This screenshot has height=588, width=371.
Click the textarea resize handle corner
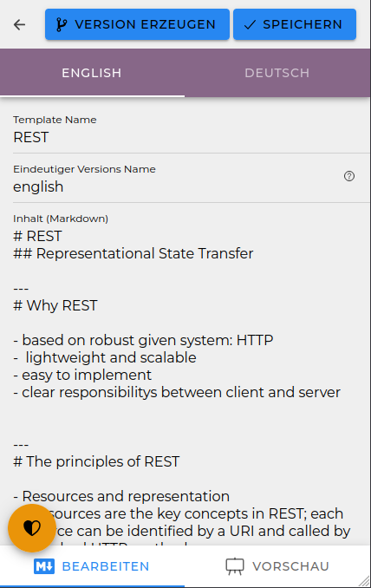(364, 581)
